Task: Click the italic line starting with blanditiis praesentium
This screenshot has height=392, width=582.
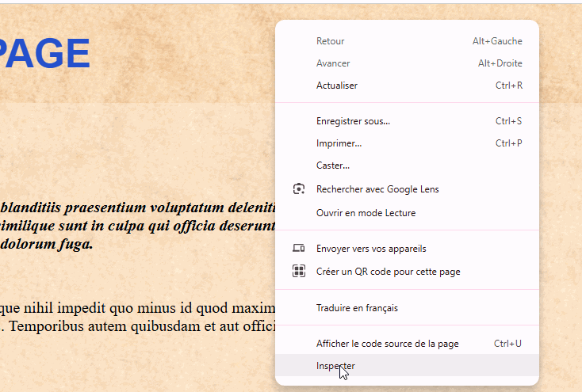Action: point(136,208)
